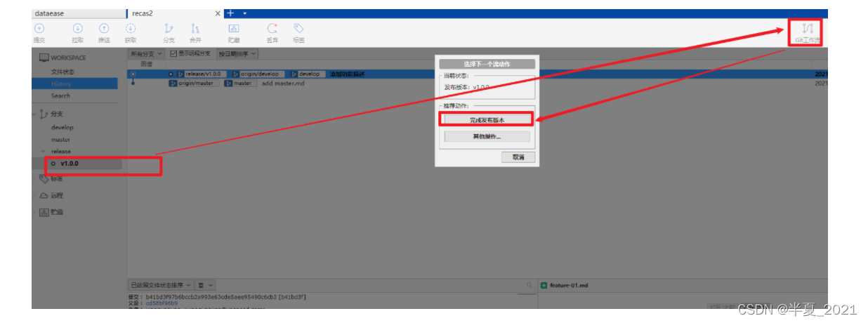Open the 按日期排序 dropdown

(x=237, y=54)
